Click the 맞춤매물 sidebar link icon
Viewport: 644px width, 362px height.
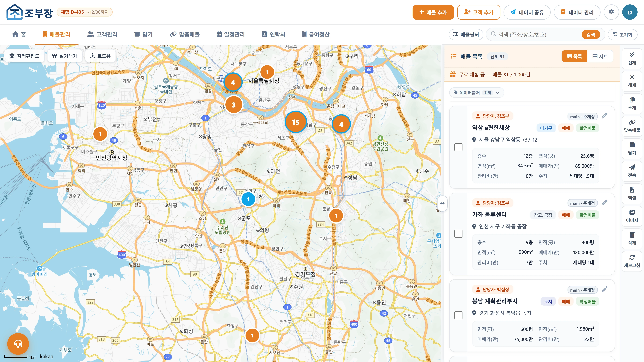(x=632, y=126)
